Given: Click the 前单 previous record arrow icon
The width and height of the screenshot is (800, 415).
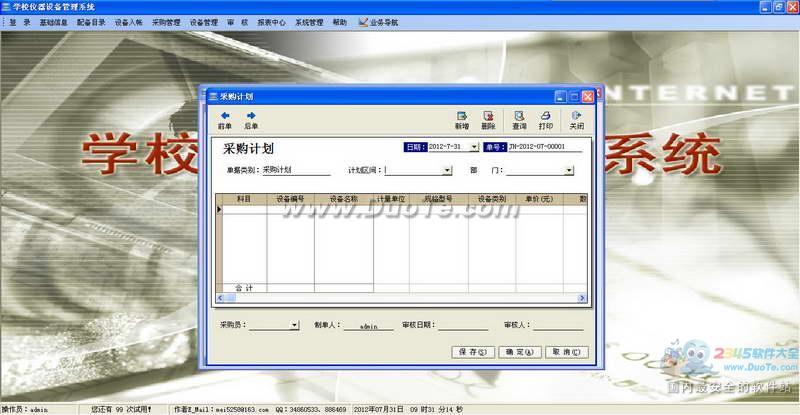Looking at the screenshot, I should point(225,116).
